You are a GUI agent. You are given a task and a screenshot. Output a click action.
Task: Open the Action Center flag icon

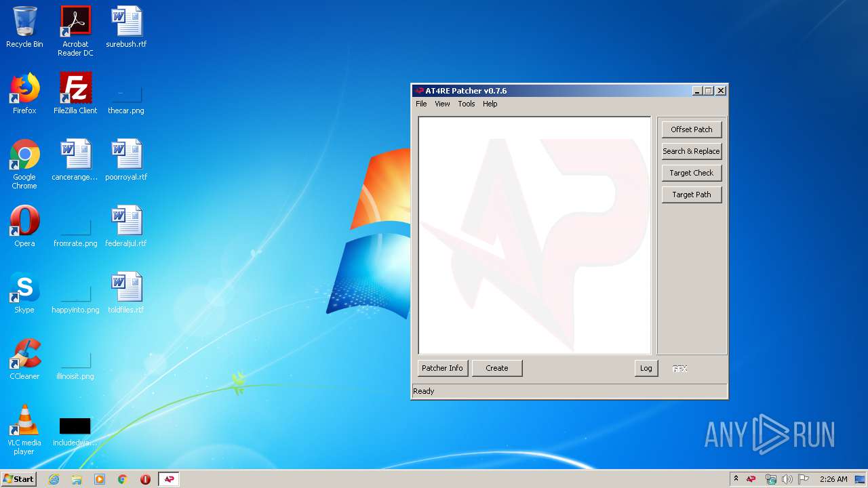point(803,479)
